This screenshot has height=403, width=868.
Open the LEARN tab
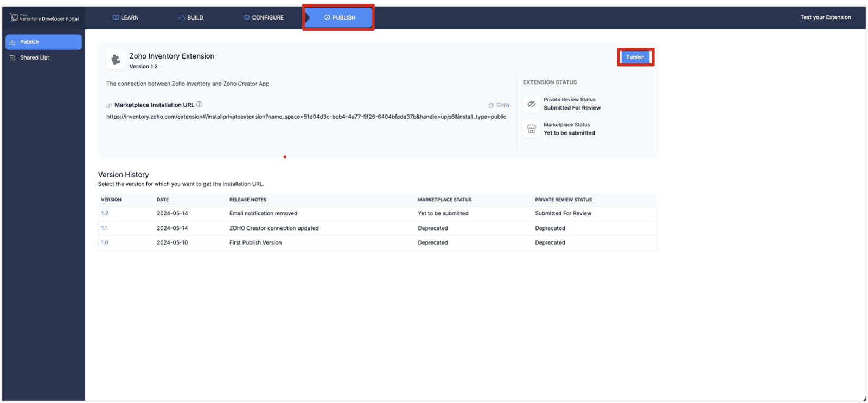pos(125,17)
